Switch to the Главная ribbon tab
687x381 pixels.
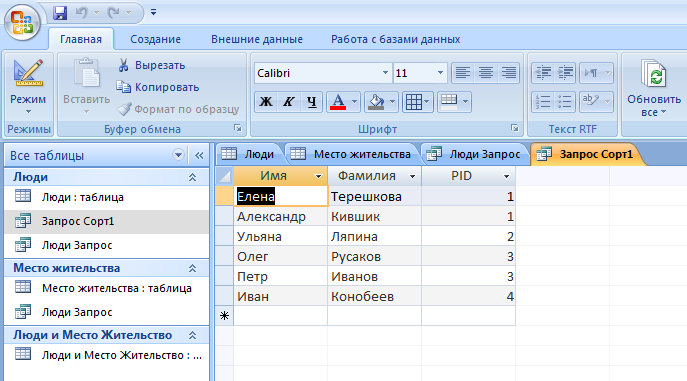click(81, 39)
